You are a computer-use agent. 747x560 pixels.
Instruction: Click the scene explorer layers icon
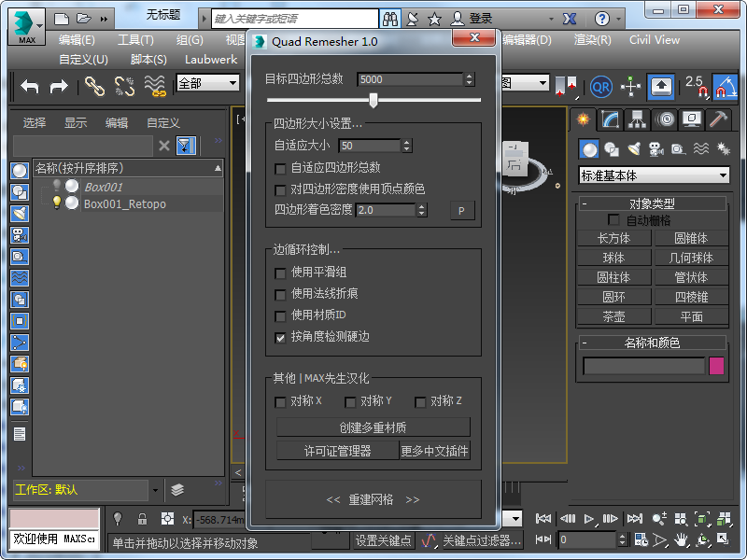pyautogui.click(x=177, y=489)
